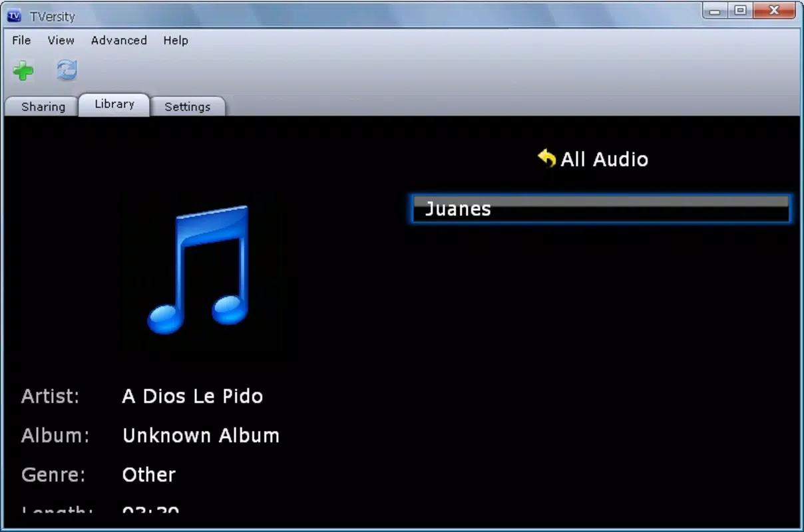Click the Genre: label
The height and width of the screenshot is (532, 804).
pyautogui.click(x=53, y=475)
